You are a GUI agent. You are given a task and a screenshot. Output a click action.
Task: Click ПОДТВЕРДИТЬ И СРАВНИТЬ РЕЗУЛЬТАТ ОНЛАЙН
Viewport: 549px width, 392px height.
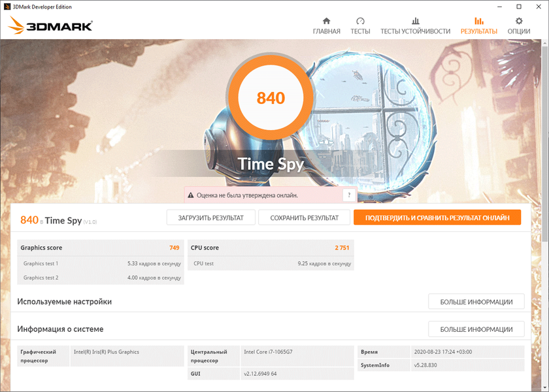[x=437, y=218]
